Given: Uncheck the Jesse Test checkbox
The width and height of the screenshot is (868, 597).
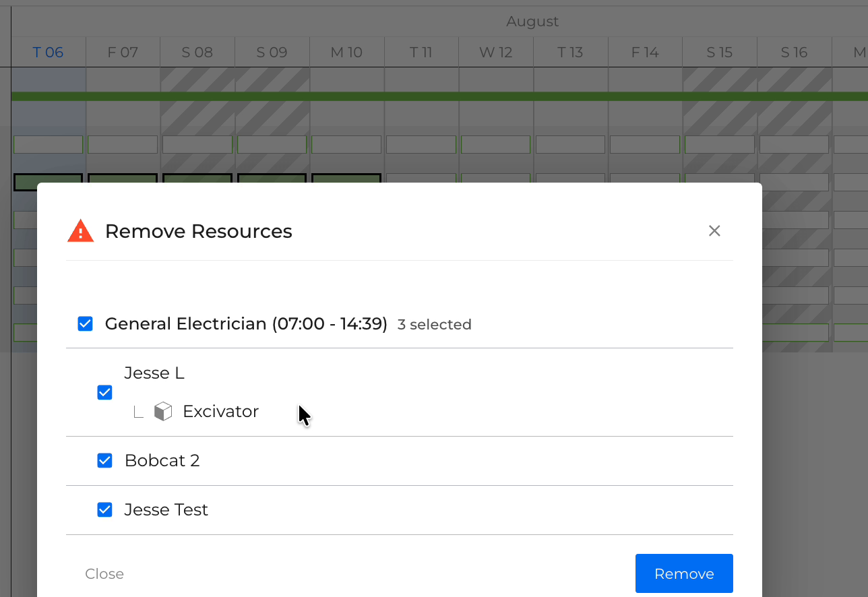Looking at the screenshot, I should [x=104, y=510].
